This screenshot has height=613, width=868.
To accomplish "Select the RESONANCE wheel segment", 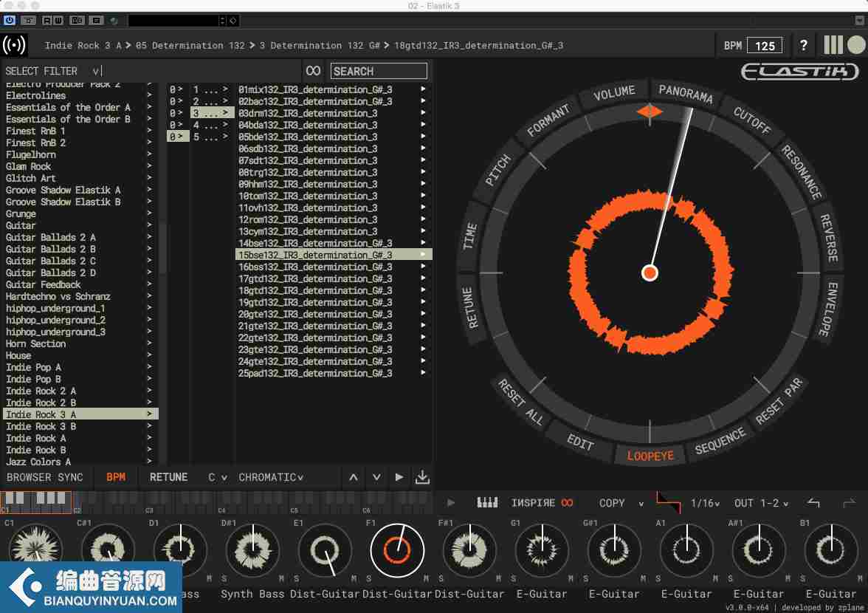I will (x=802, y=171).
